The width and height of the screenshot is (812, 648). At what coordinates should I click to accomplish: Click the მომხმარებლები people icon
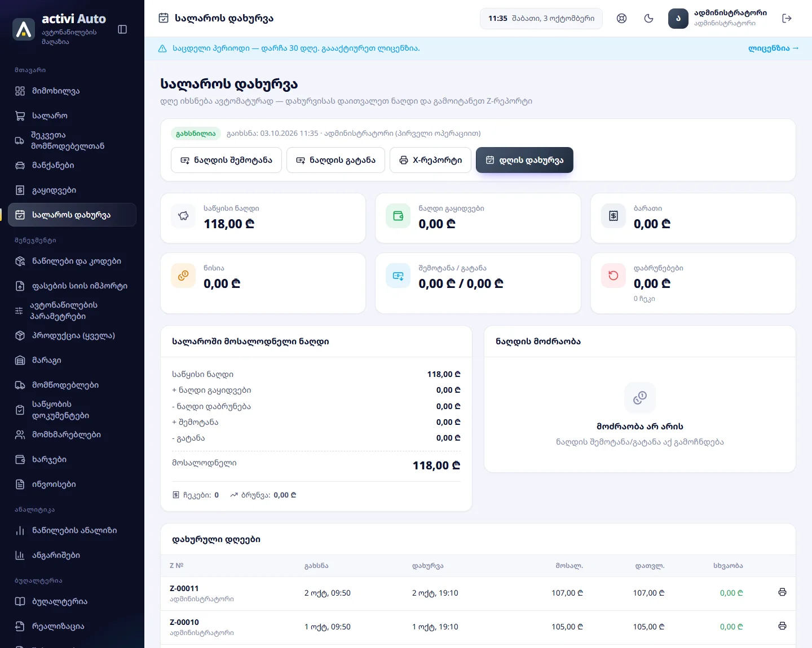[20, 434]
